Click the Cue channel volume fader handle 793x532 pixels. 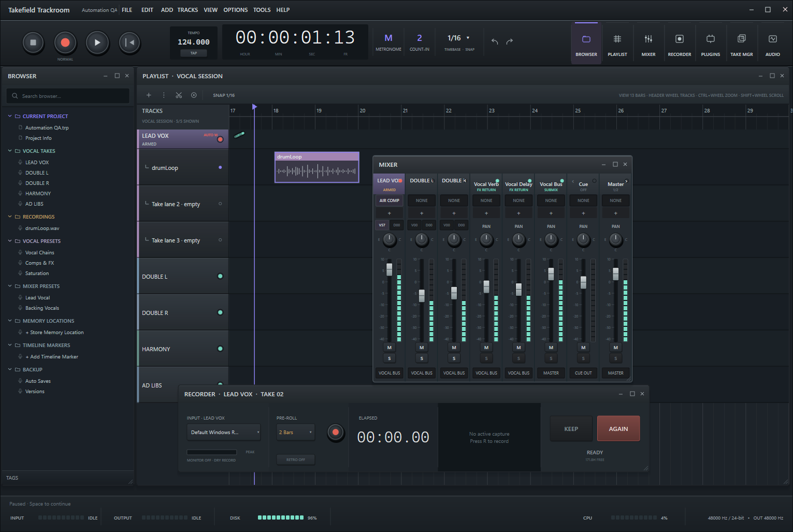coord(583,282)
